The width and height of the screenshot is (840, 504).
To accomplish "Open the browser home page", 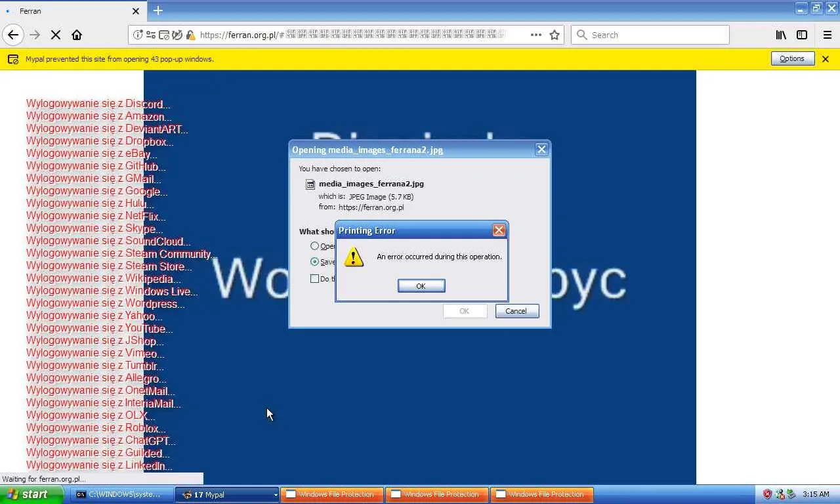I will (77, 35).
